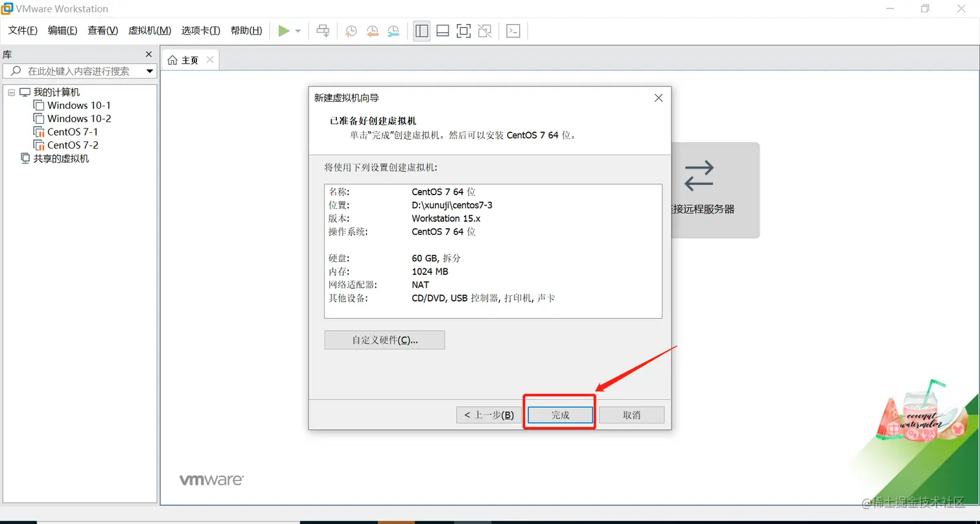Click the CentOS 7-2 VM icon
The width and height of the screenshot is (980, 524).
pos(38,145)
